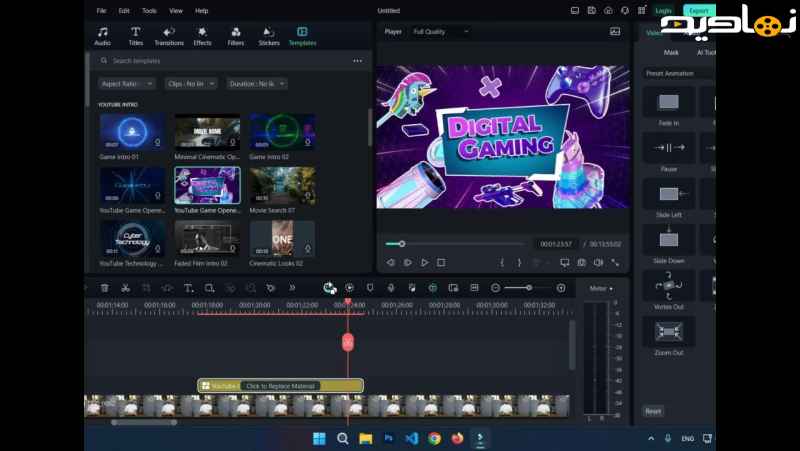Open the File menu
The height and width of the screenshot is (451, 800).
[102, 11]
